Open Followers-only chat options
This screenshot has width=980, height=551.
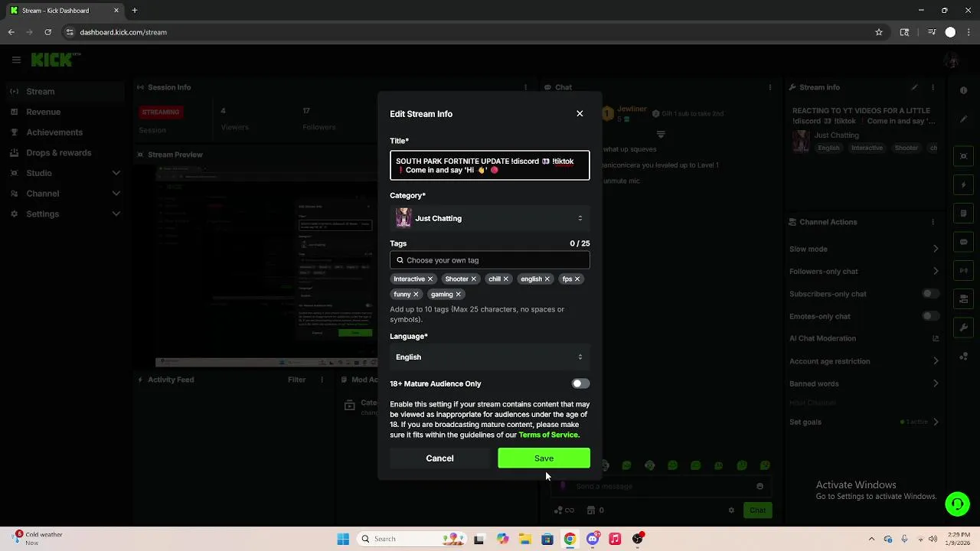[864, 271]
